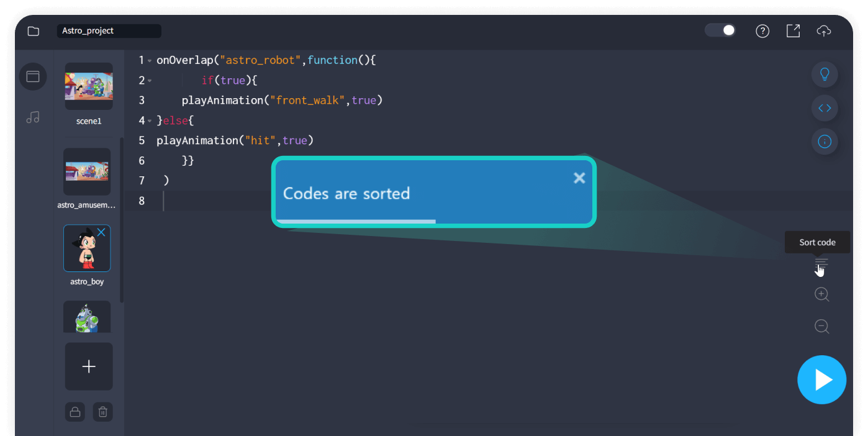Switch to the sprites panel tab
The height and width of the screenshot is (436, 868).
point(33,76)
